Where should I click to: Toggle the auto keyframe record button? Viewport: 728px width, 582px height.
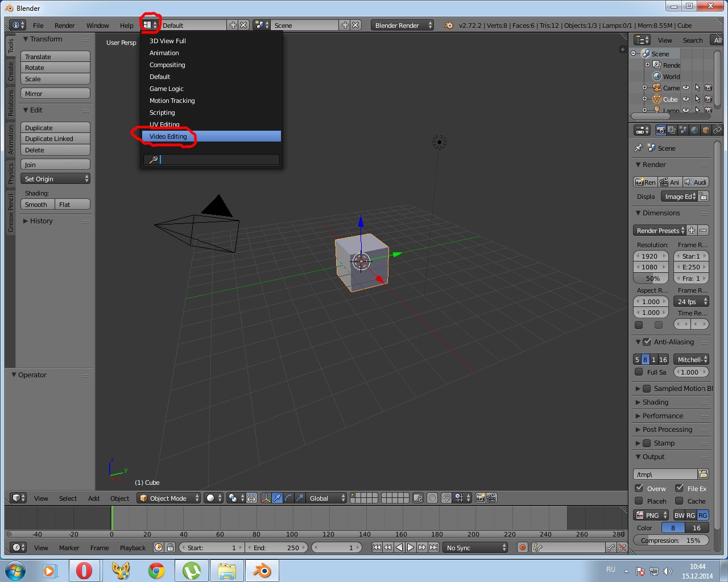click(523, 547)
